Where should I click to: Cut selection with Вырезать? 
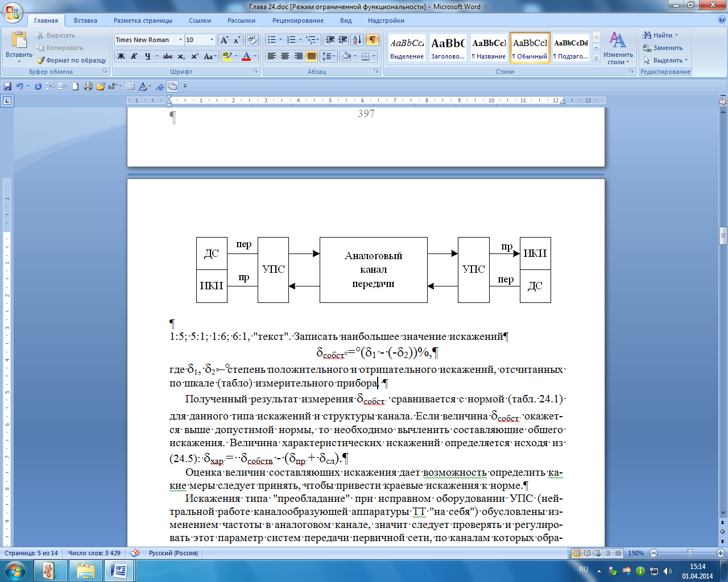56,35
